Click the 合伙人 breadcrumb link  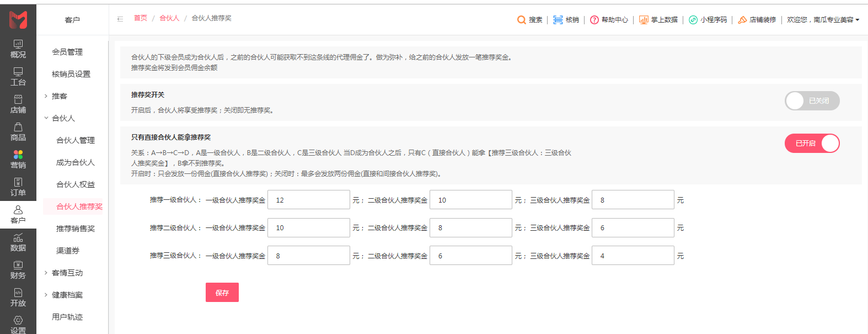[169, 18]
